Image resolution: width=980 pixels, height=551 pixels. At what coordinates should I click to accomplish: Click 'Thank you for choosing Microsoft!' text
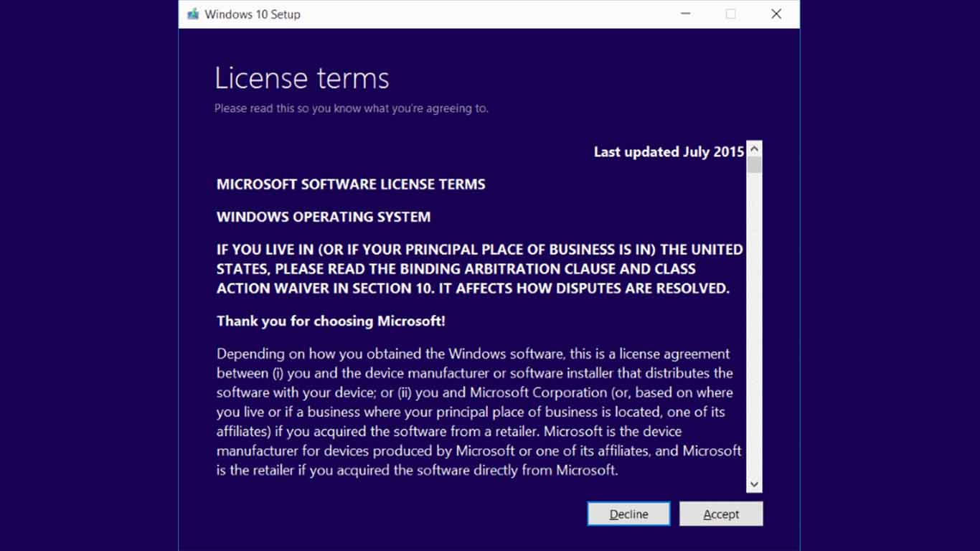click(331, 321)
